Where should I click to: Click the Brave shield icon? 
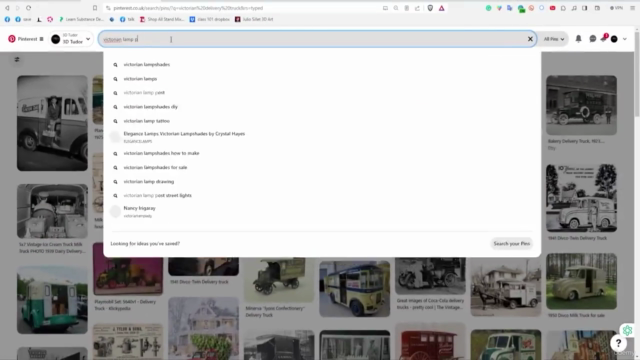430,8
